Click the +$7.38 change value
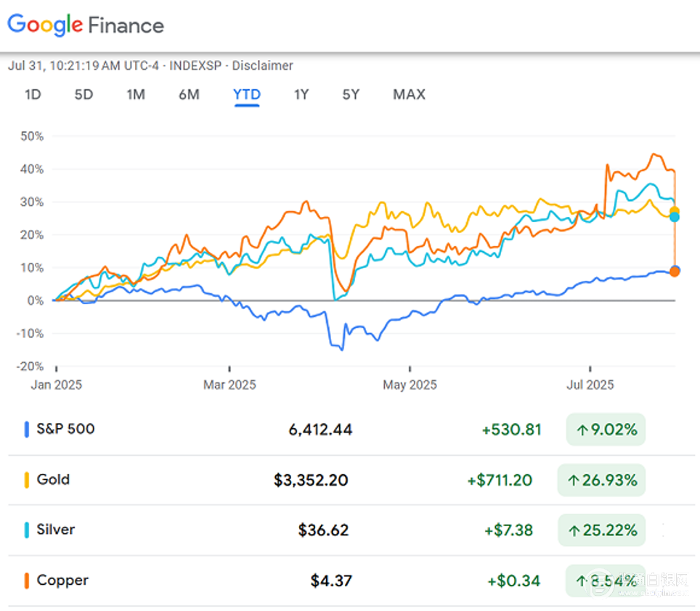Image resolution: width=700 pixels, height=611 pixels. (x=508, y=530)
